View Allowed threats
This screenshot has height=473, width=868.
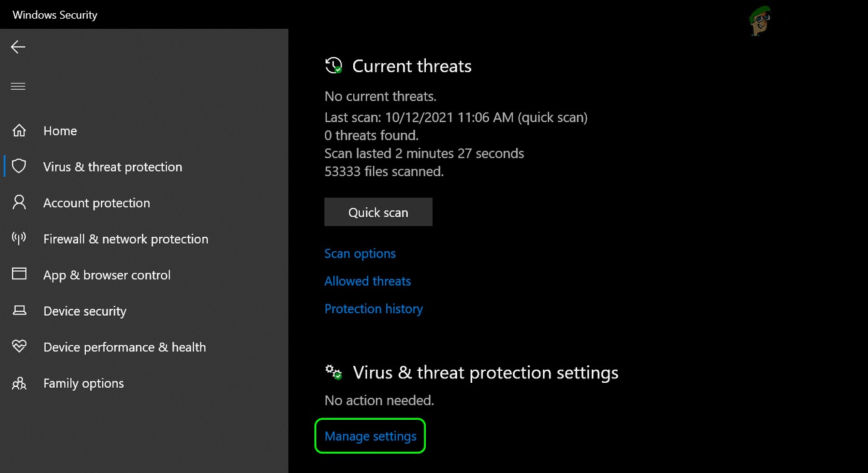click(x=368, y=281)
